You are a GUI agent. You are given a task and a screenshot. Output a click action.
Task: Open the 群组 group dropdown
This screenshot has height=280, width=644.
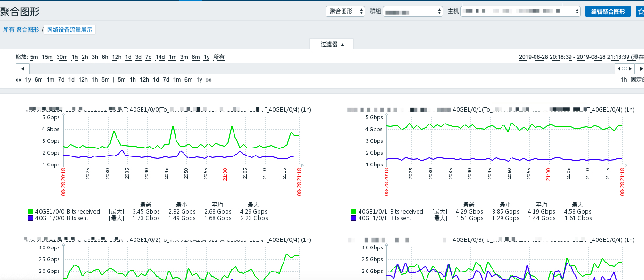tap(412, 11)
